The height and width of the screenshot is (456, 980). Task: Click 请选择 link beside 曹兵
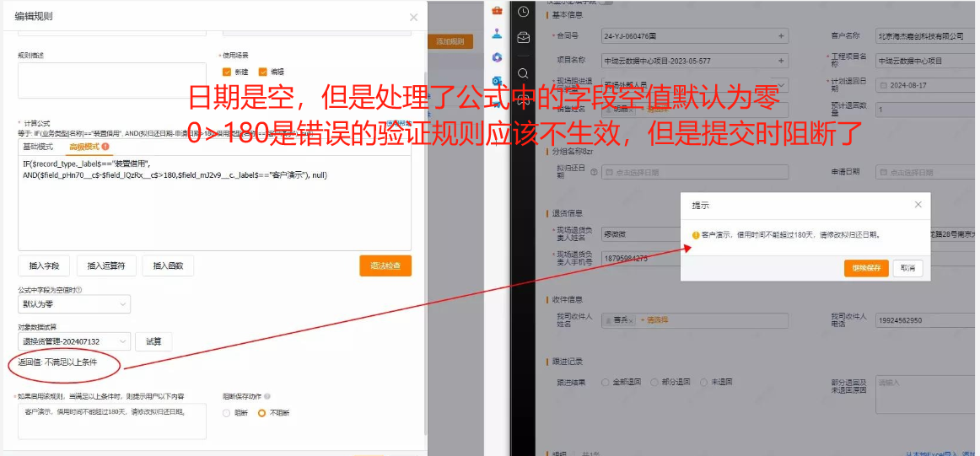click(x=656, y=320)
